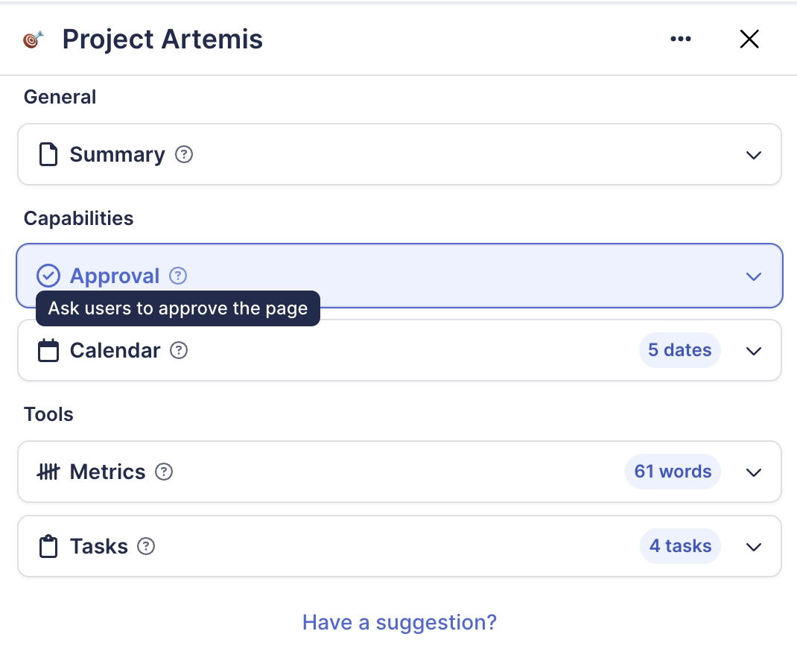Screen dimensions: 797x672
Task: Expand the Summary section
Action: pyautogui.click(x=754, y=155)
